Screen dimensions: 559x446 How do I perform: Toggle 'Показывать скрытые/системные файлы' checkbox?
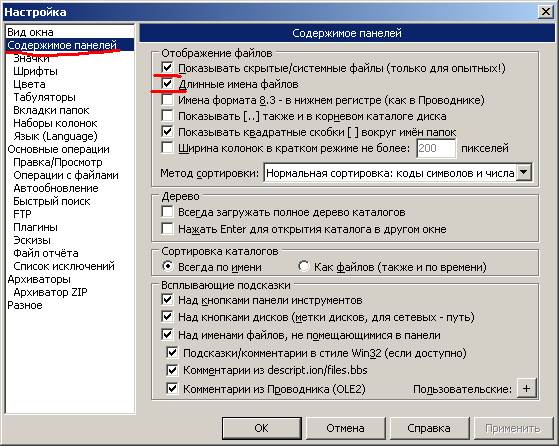pyautogui.click(x=167, y=67)
